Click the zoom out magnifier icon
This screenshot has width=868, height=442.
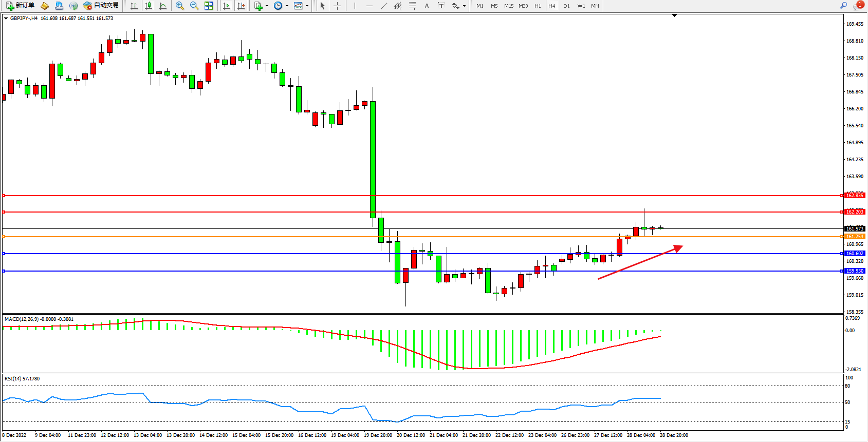194,6
